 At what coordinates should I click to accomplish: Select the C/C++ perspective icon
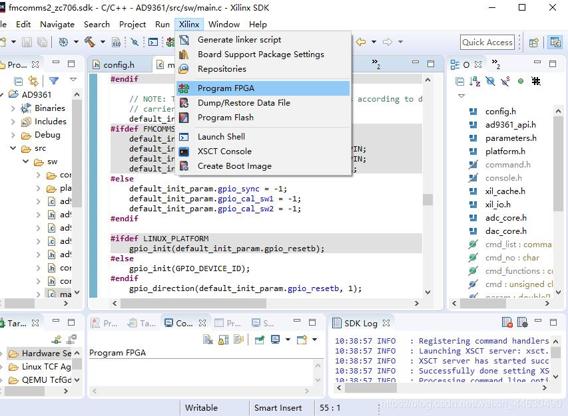click(x=555, y=42)
